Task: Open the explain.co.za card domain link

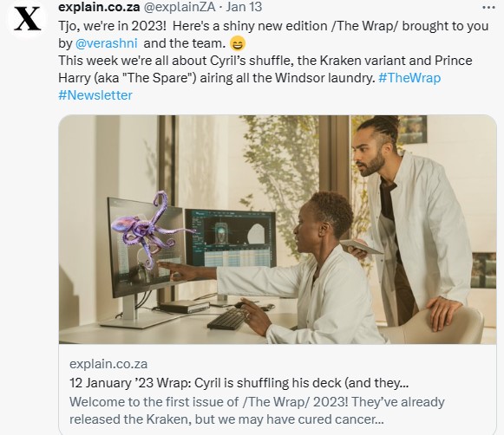Action: click(x=108, y=364)
